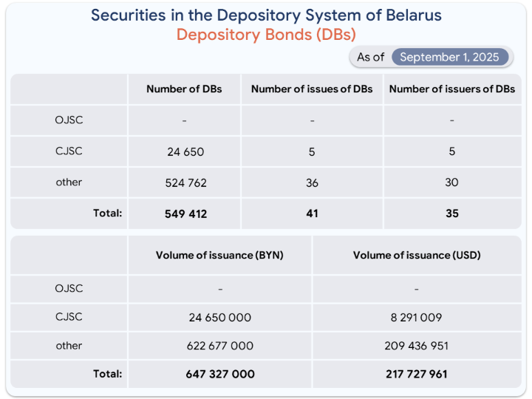Click the Number of DBs column header

click(x=184, y=89)
